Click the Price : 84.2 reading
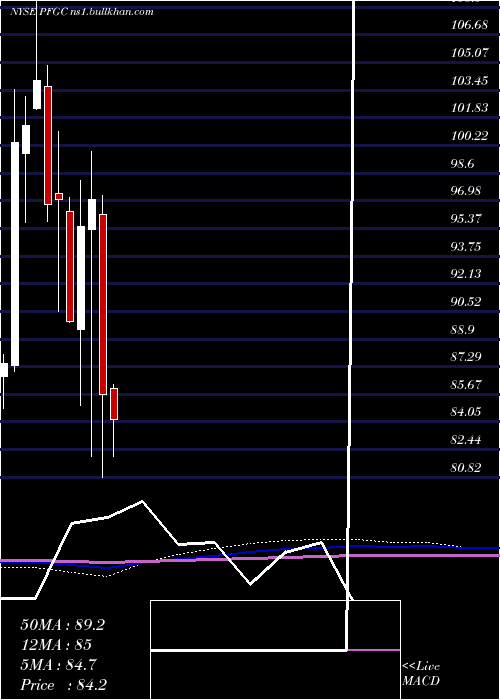This screenshot has height=700, width=500. (63, 685)
